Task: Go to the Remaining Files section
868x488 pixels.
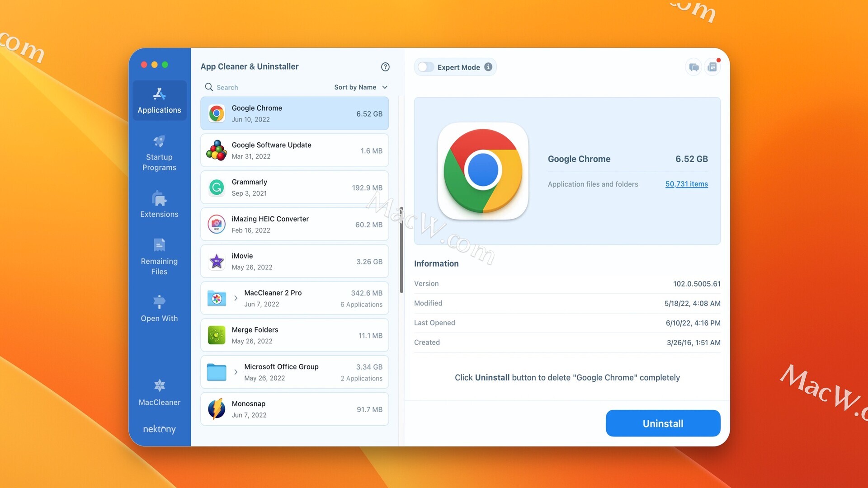Action: pyautogui.click(x=159, y=257)
